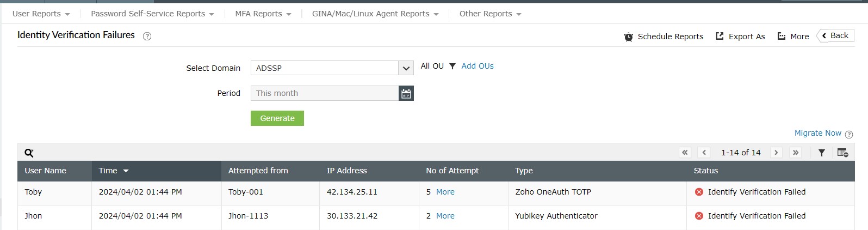Viewport: 868px width, 230px height.
Task: Open Password Self-Service Reports menu
Action: pos(152,14)
